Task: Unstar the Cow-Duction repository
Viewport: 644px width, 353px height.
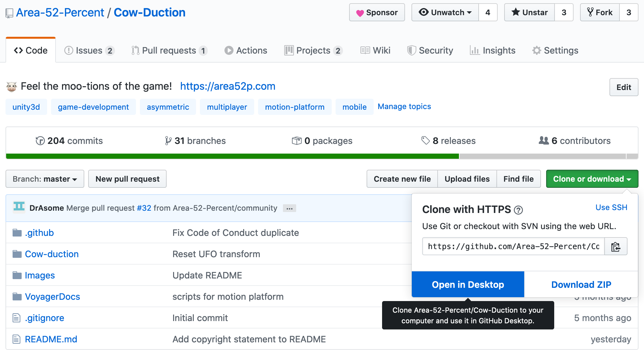Action: (x=530, y=13)
